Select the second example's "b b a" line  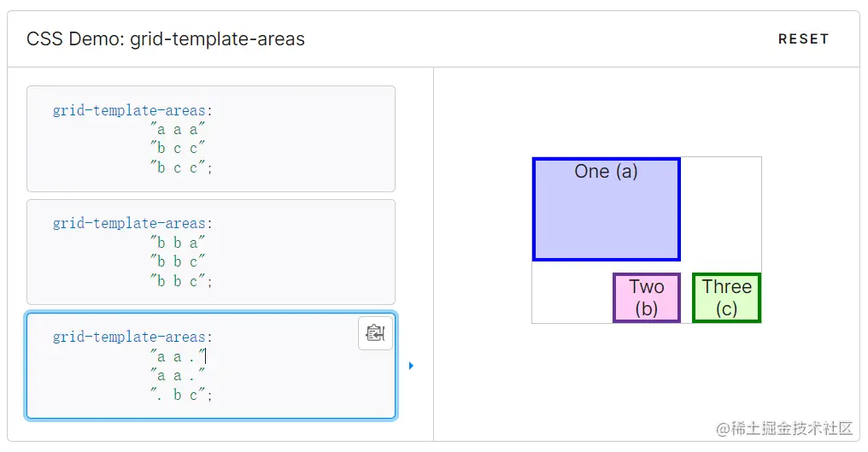tap(178, 243)
